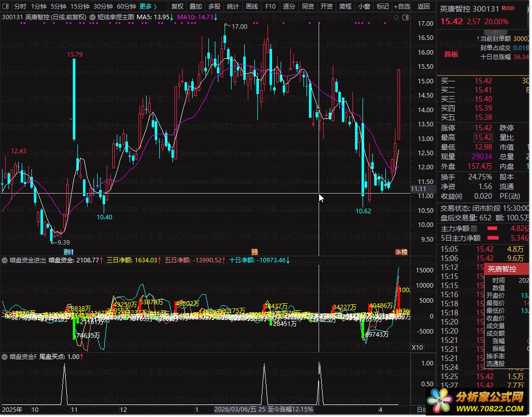This screenshot has height=417, width=532.
Task: Expand the 更多 time period list
Action: click(x=148, y=7)
